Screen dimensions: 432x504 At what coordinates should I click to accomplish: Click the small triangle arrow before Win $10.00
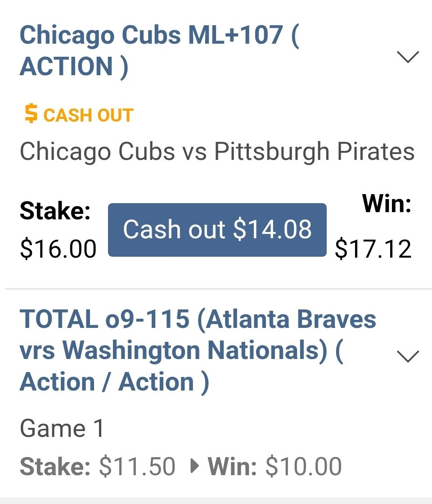(194, 466)
